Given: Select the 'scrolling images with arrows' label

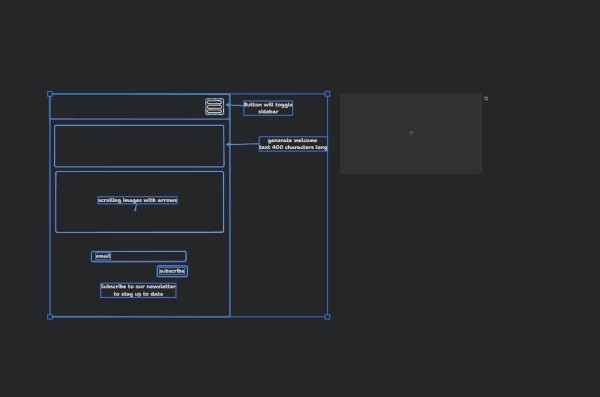Looking at the screenshot, I should point(137,200).
